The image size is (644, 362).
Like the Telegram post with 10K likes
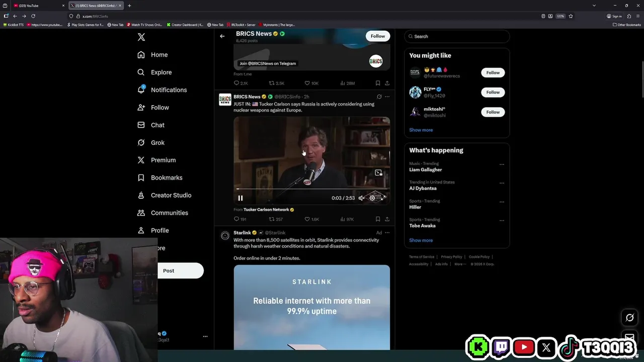click(311, 83)
